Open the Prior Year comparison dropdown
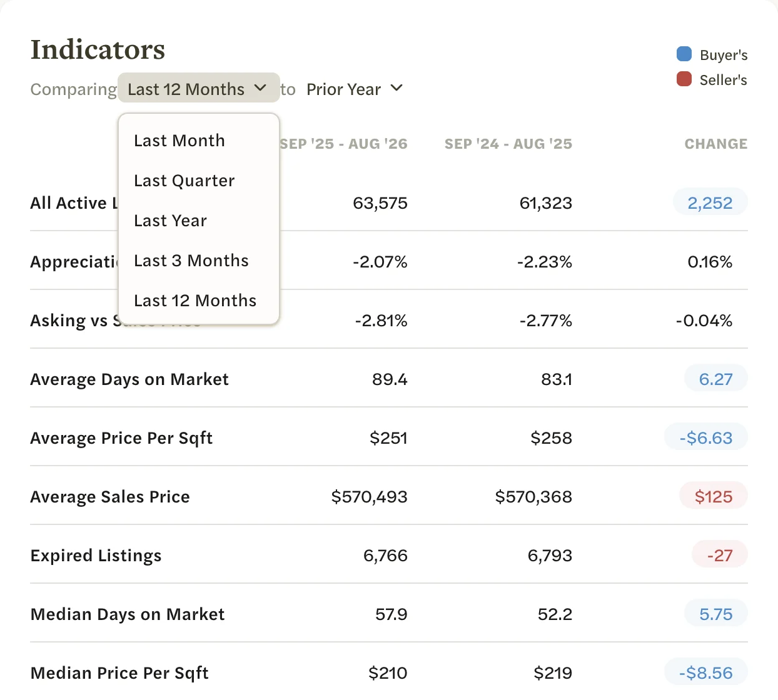This screenshot has width=778, height=700. (354, 89)
